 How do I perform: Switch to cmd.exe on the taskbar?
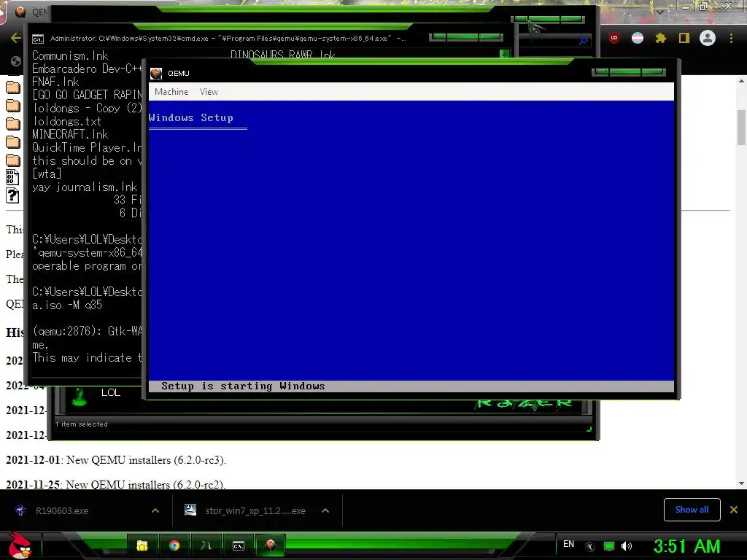point(239,545)
